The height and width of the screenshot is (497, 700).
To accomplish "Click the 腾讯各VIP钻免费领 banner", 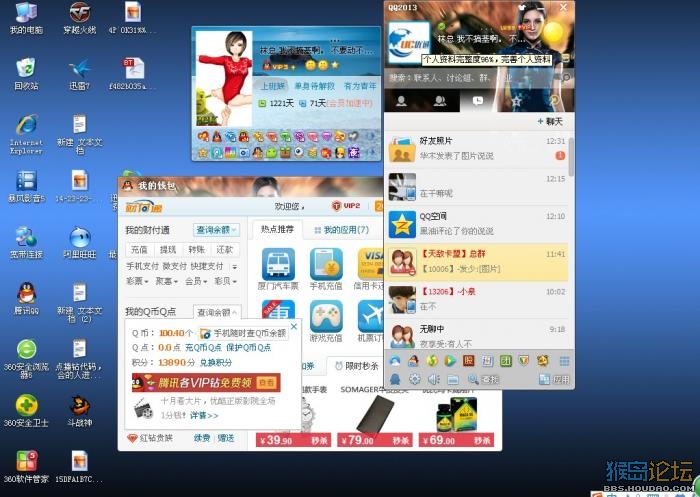I will pos(206,382).
